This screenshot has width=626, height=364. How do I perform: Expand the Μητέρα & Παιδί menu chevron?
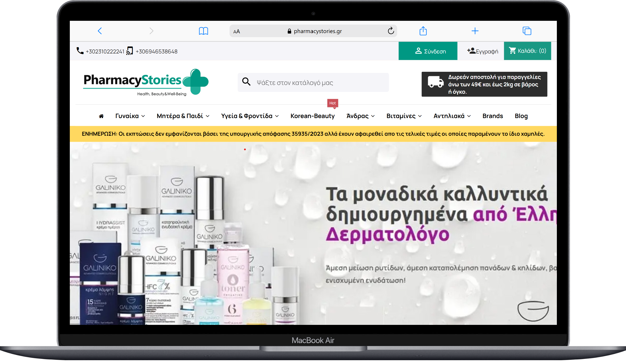208,116
